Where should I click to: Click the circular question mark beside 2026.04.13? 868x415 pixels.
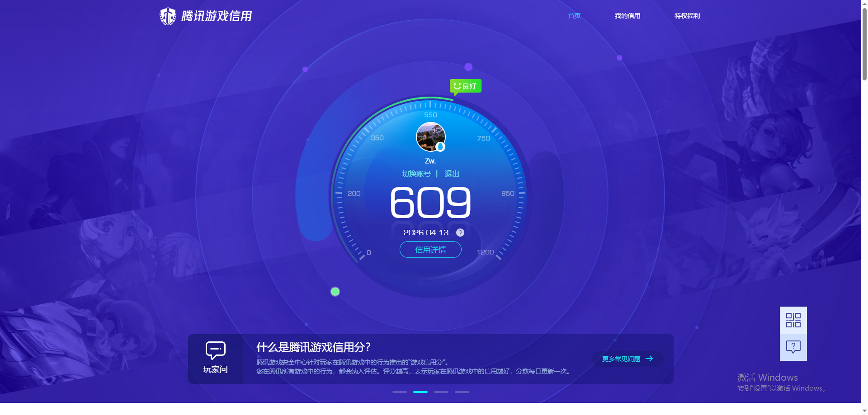click(460, 233)
